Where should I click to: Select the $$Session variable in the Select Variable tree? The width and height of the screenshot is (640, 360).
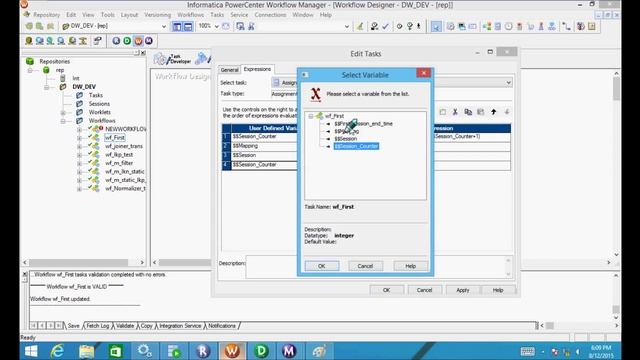345,139
